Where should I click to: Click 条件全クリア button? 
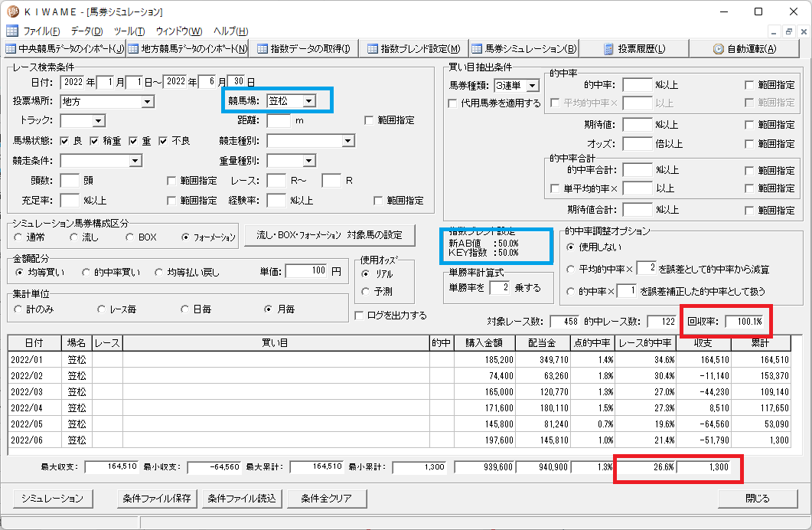pyautogui.click(x=327, y=499)
